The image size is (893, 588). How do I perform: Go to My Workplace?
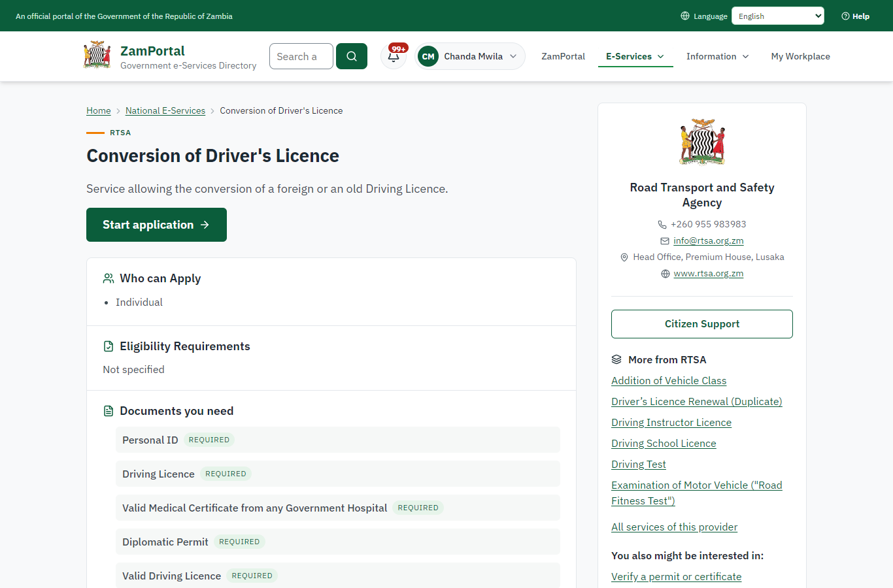pos(800,57)
